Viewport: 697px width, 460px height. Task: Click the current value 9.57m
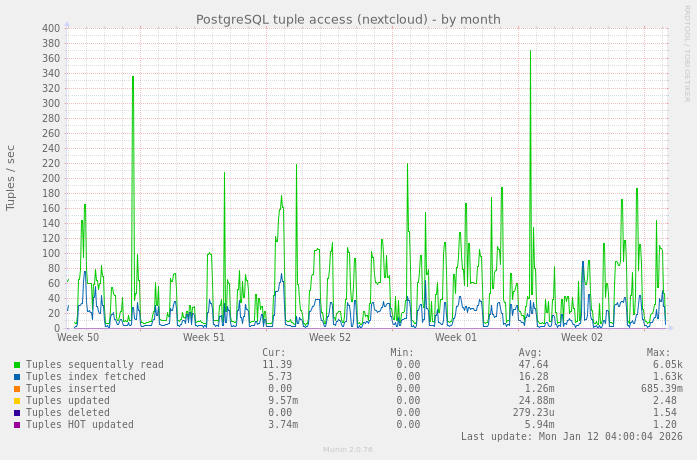[x=283, y=400]
